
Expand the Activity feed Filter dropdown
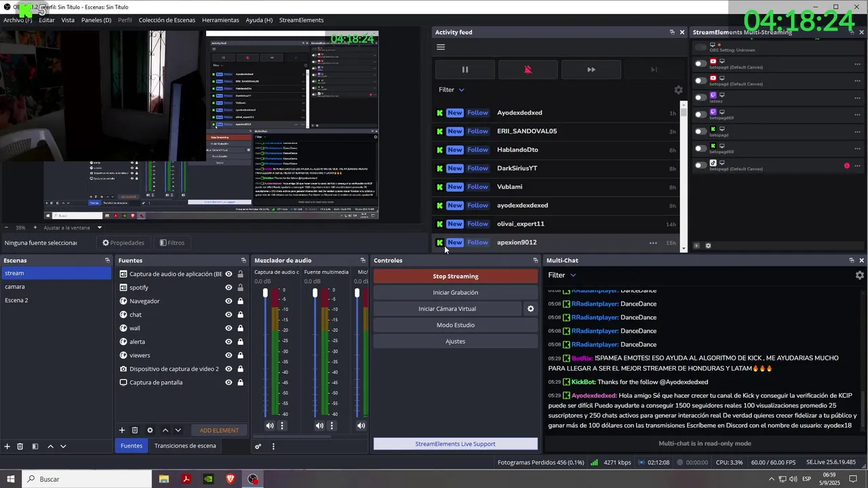click(x=452, y=89)
